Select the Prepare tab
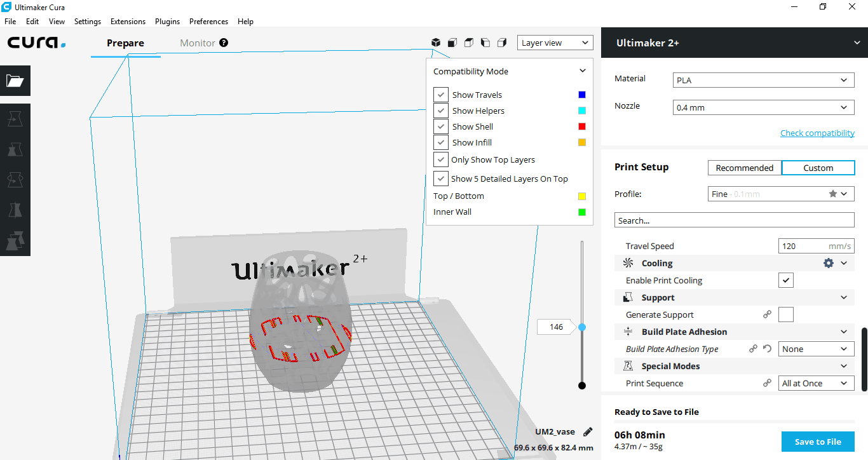The image size is (868, 460). coord(125,43)
